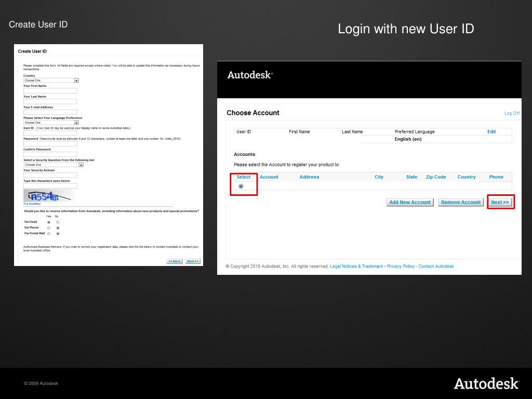Click the Your E-mail Address field
The image size is (532, 399).
[50, 112]
